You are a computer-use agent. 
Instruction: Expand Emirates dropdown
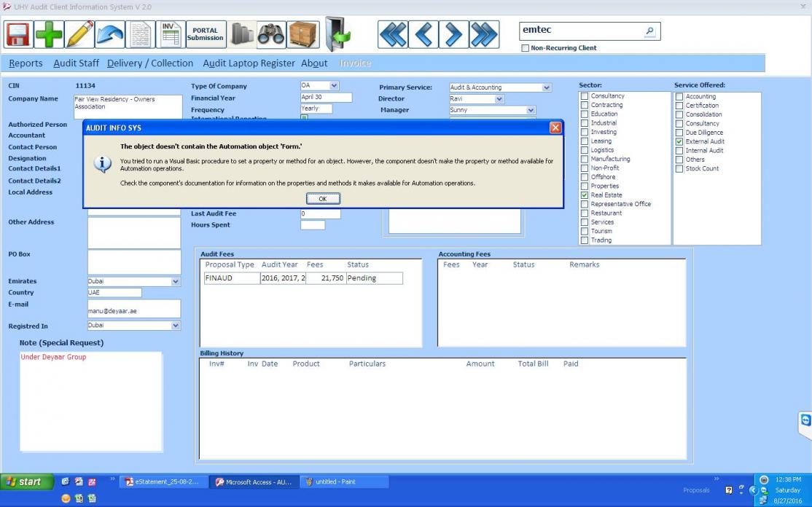176,281
